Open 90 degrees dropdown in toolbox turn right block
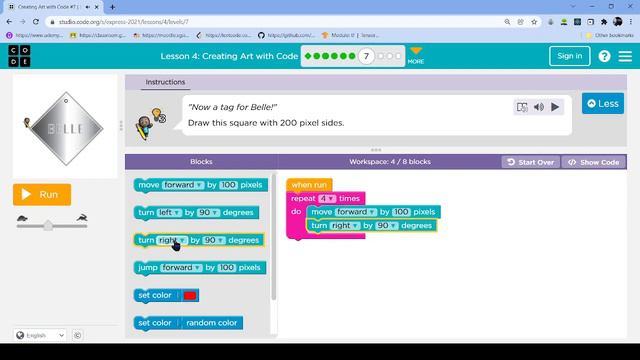 [214, 240]
